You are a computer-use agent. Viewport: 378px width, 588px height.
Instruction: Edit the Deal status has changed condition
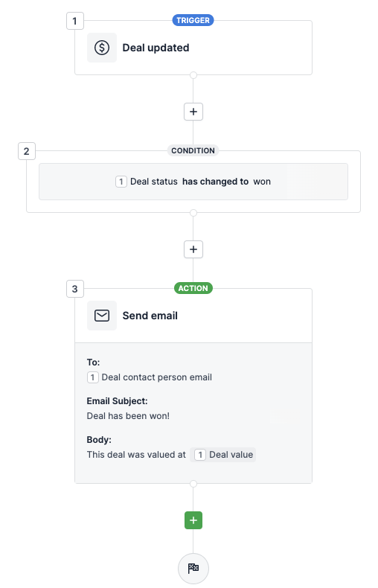point(193,182)
